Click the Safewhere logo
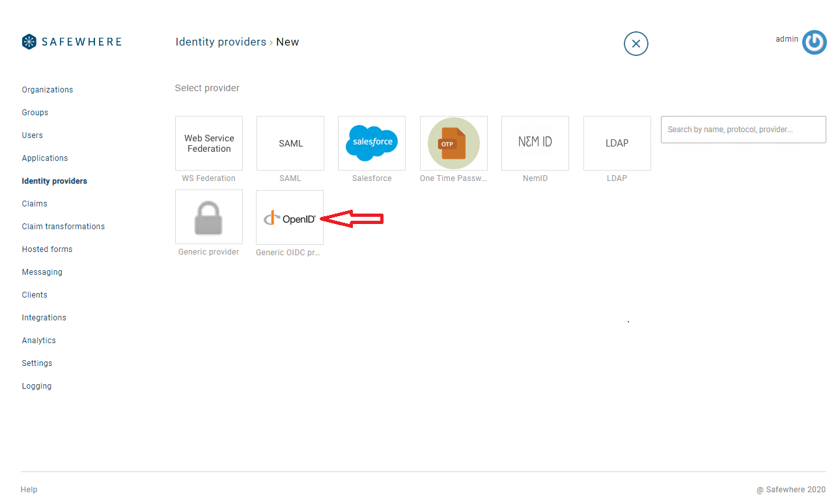 click(72, 42)
